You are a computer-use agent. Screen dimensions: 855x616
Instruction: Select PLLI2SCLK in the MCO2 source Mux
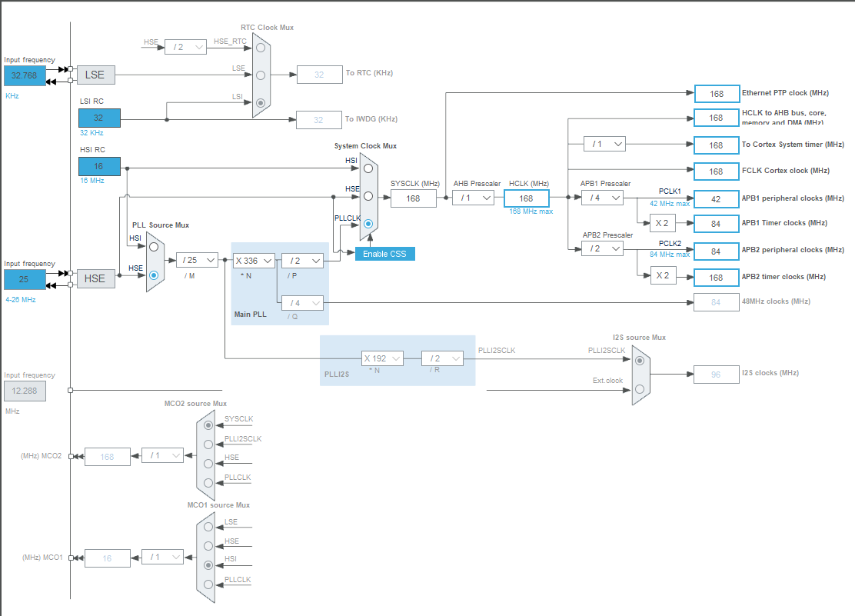coord(207,444)
